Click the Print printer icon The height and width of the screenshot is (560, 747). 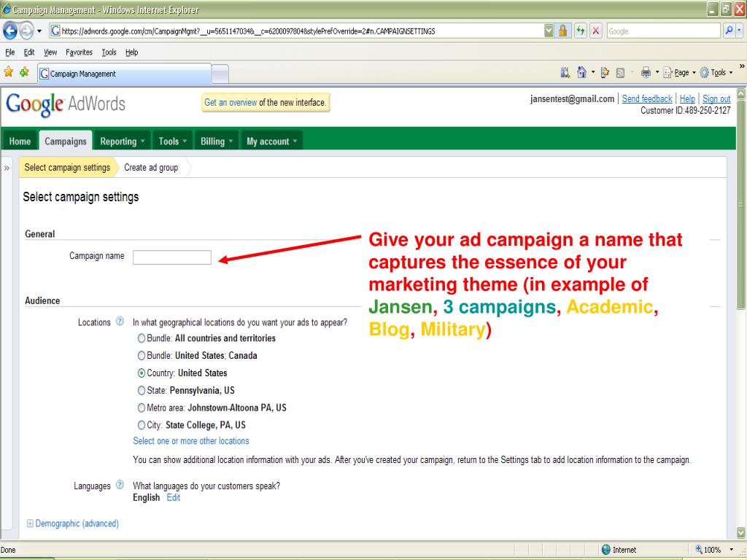[x=646, y=72]
